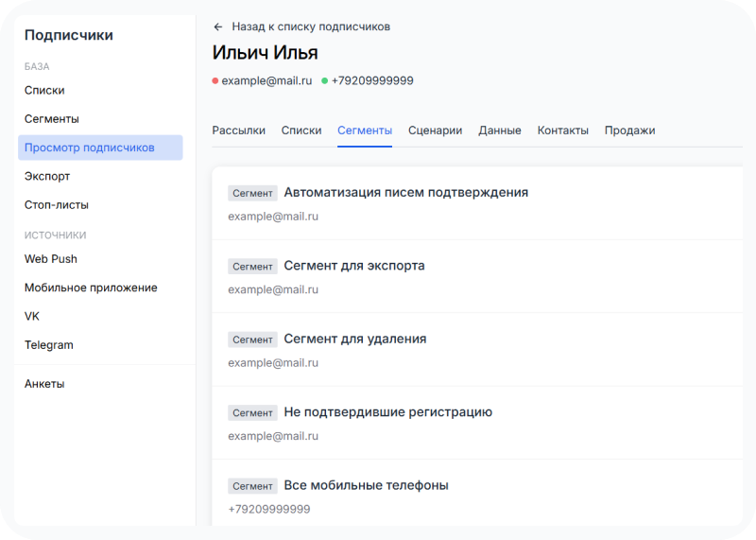Click the back arrow icon
Viewport: 756px width, 540px height.
coord(218,27)
